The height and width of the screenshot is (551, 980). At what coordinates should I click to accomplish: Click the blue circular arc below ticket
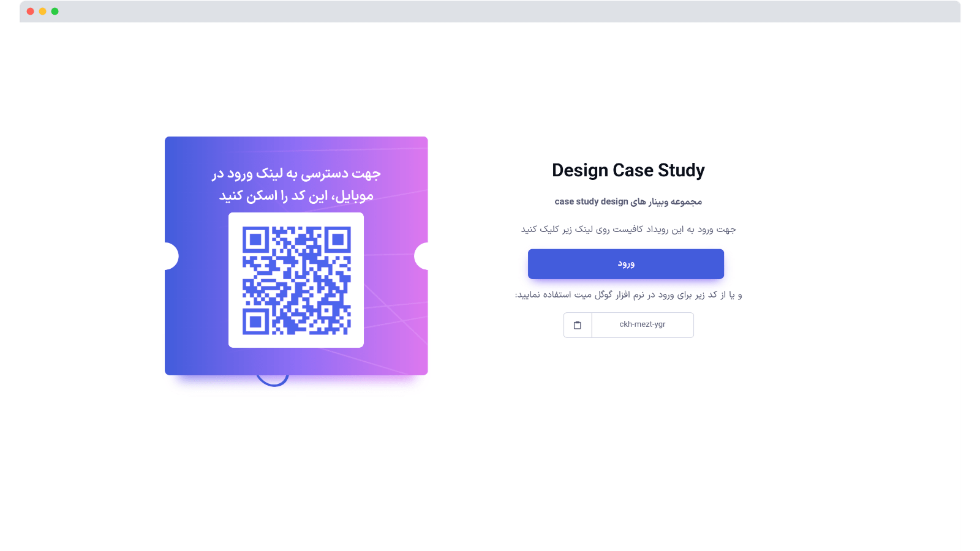click(273, 381)
